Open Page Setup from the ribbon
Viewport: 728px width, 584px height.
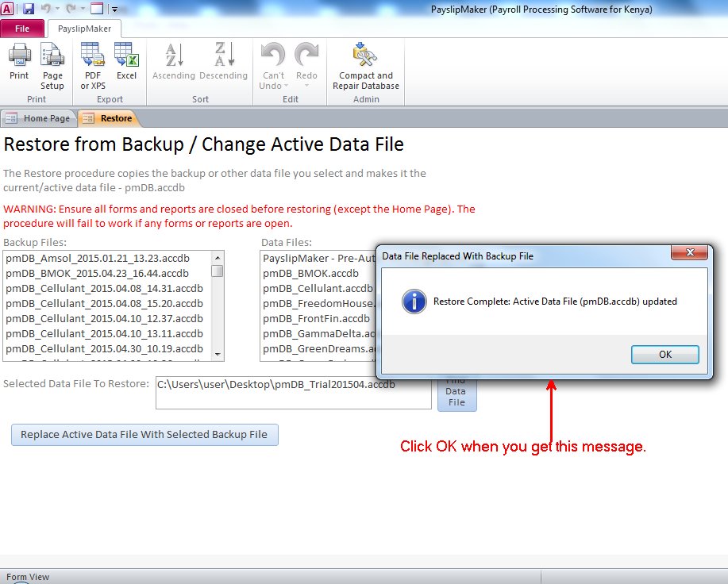tap(52, 67)
